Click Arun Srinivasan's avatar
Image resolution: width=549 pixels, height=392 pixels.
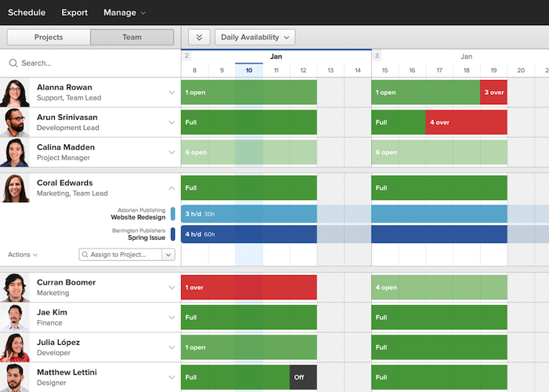pyautogui.click(x=15, y=122)
